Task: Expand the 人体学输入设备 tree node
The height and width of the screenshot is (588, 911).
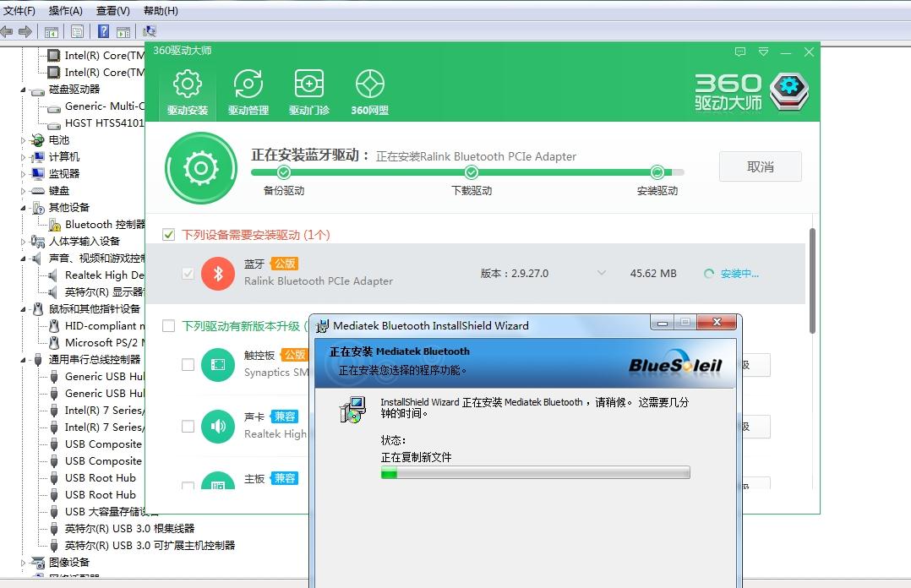Action: (x=24, y=242)
